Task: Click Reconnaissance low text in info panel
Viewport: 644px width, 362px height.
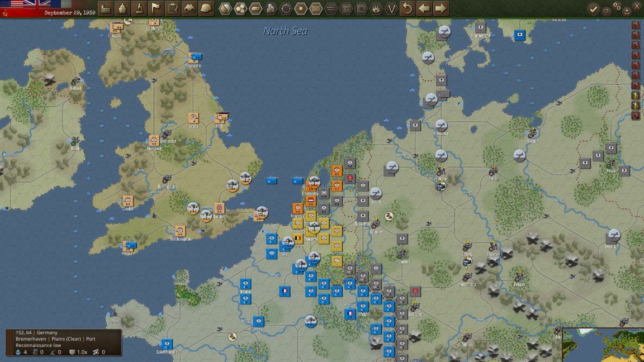Action: click(x=38, y=345)
